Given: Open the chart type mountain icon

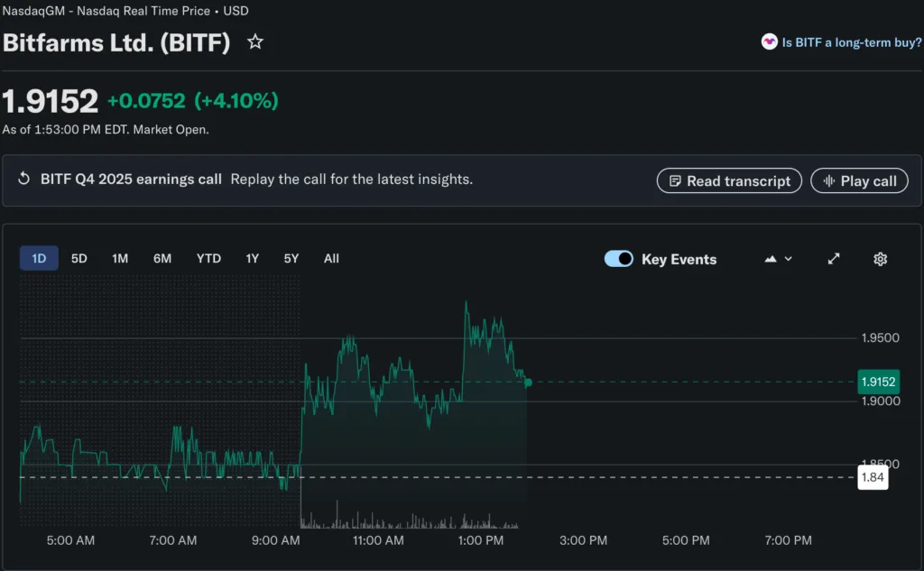Looking at the screenshot, I should coord(769,259).
